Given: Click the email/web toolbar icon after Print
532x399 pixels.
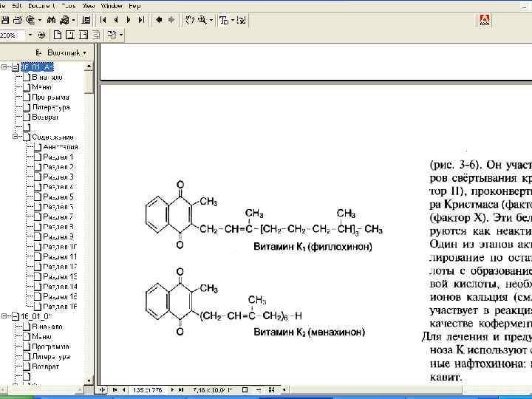Looking at the screenshot, I should [x=30, y=21].
